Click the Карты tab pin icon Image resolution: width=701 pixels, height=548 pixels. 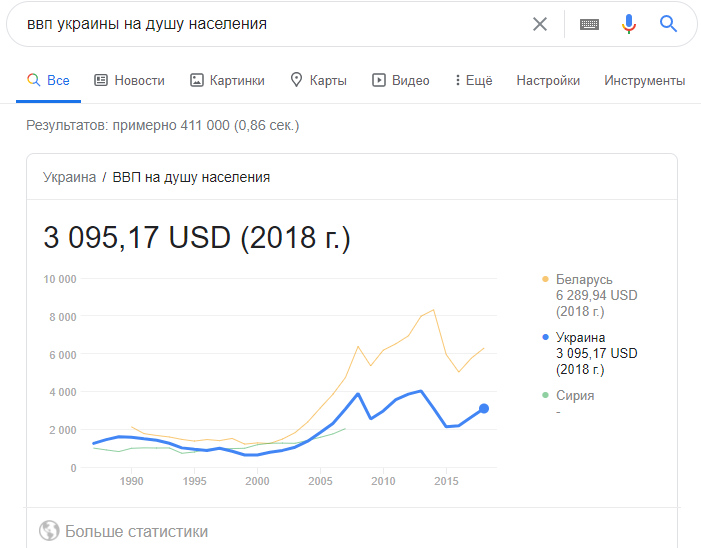point(296,80)
